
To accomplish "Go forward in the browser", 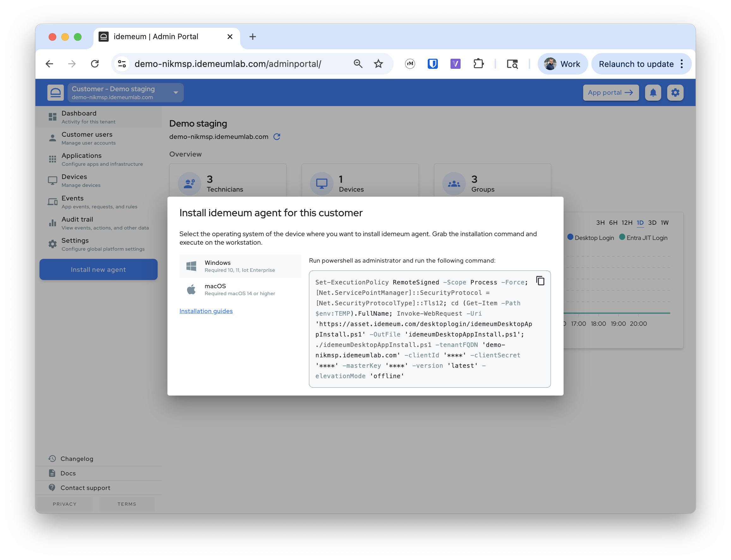I will (72, 64).
